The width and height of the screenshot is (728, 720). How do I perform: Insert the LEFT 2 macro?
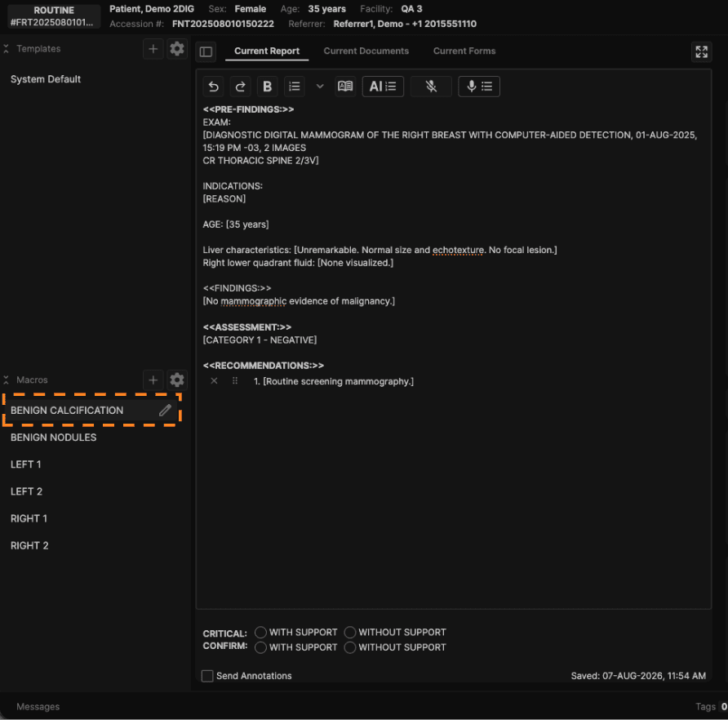click(x=26, y=491)
